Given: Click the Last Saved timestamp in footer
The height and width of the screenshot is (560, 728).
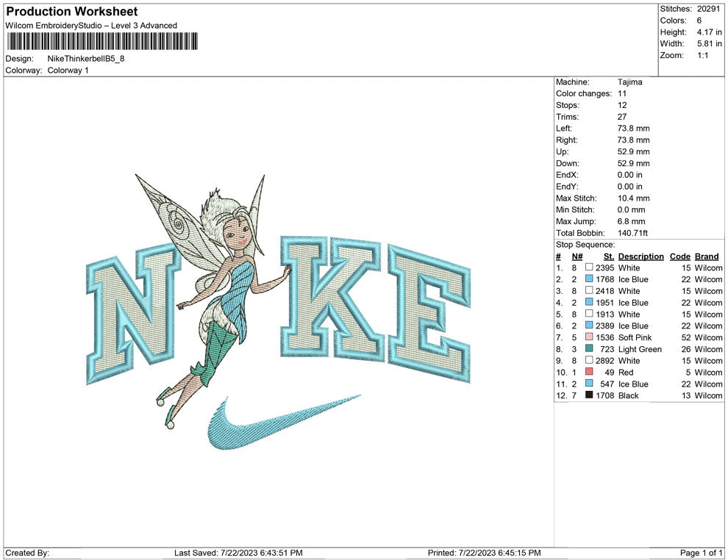Looking at the screenshot, I should click(x=238, y=553).
